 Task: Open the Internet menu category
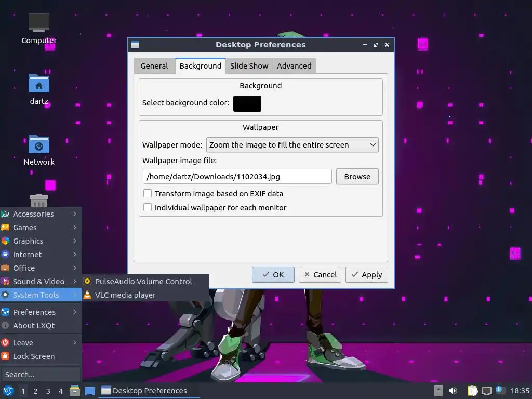pyautogui.click(x=41, y=255)
